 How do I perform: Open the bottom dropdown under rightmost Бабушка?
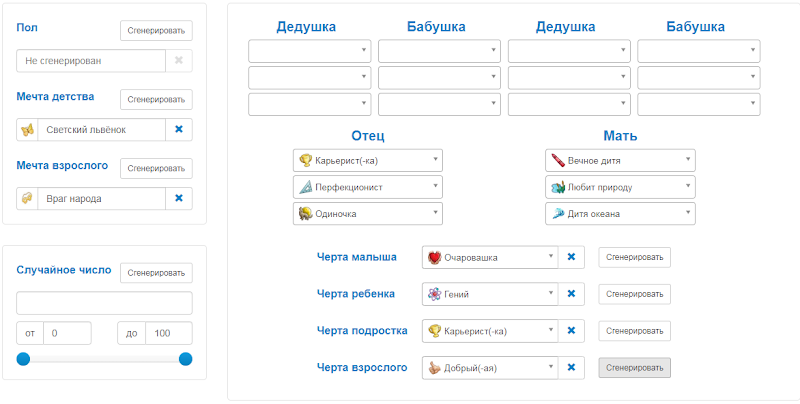pyautogui.click(x=698, y=104)
